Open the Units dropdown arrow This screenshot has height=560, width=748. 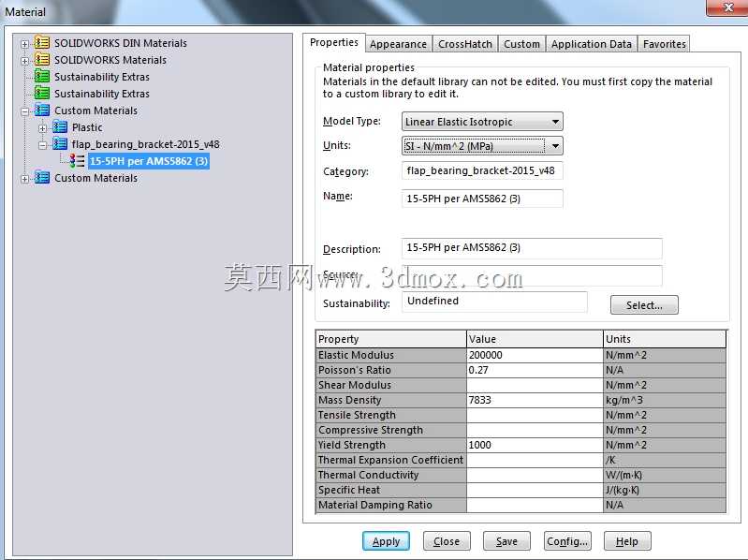pos(555,146)
